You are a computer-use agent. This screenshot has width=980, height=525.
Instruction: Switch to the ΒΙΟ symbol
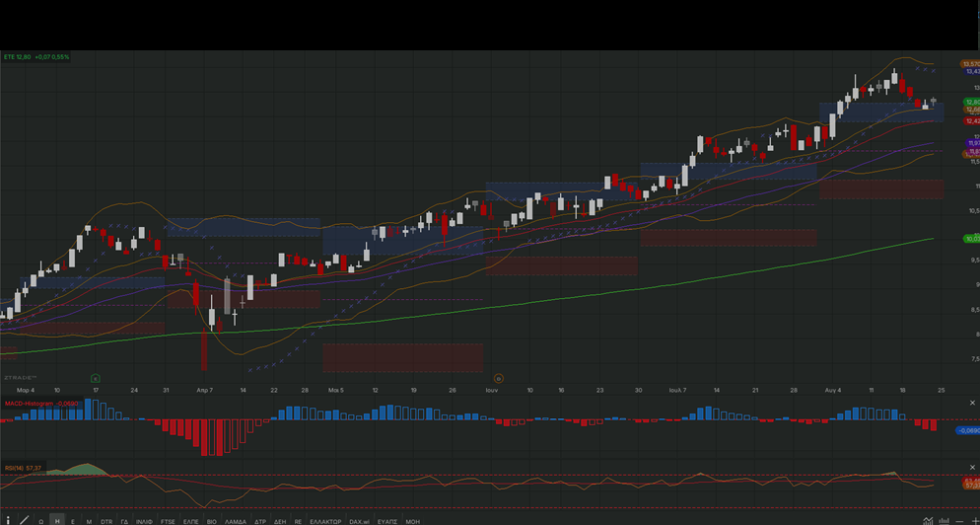(211, 521)
